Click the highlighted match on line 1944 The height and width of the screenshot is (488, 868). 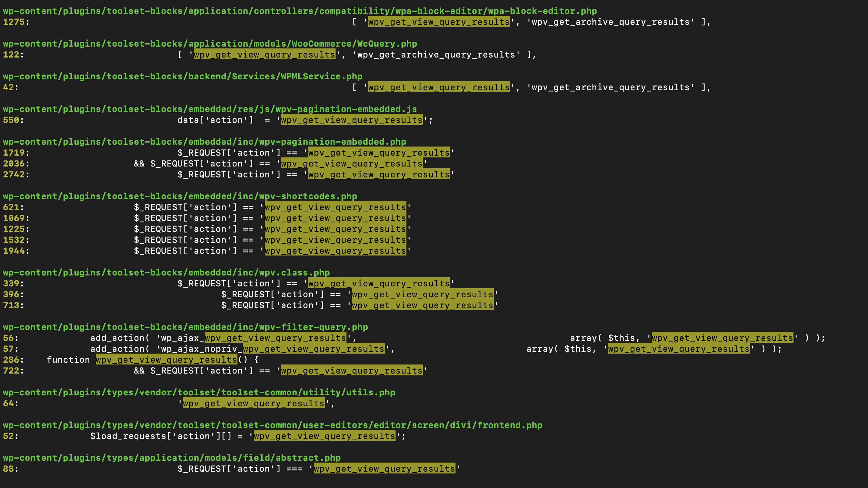pyautogui.click(x=335, y=251)
